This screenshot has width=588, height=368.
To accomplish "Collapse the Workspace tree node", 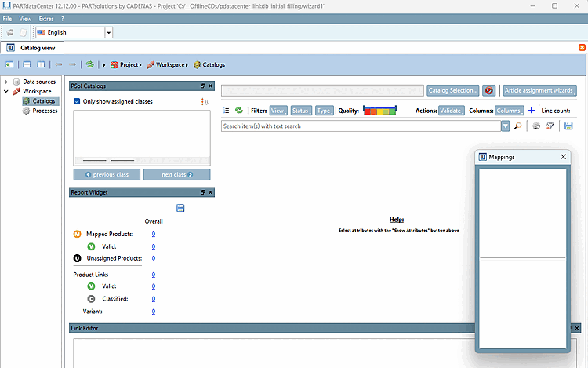I will pos(6,91).
